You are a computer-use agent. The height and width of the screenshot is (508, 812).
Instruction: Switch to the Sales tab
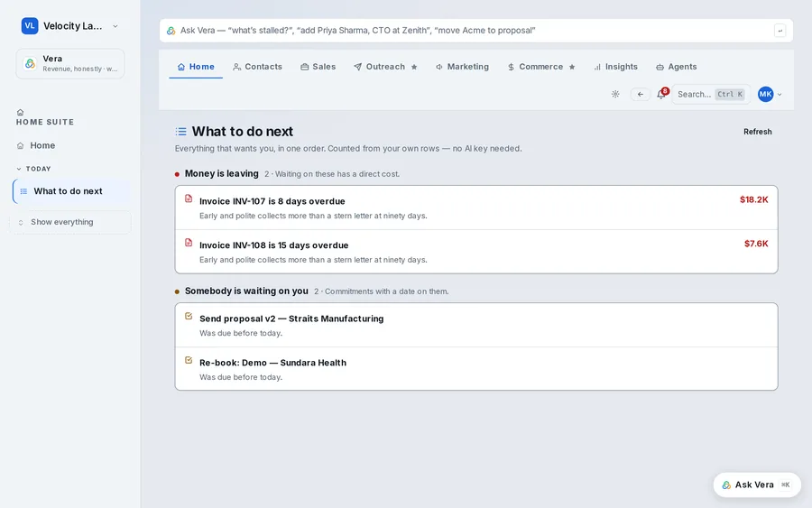(x=318, y=67)
